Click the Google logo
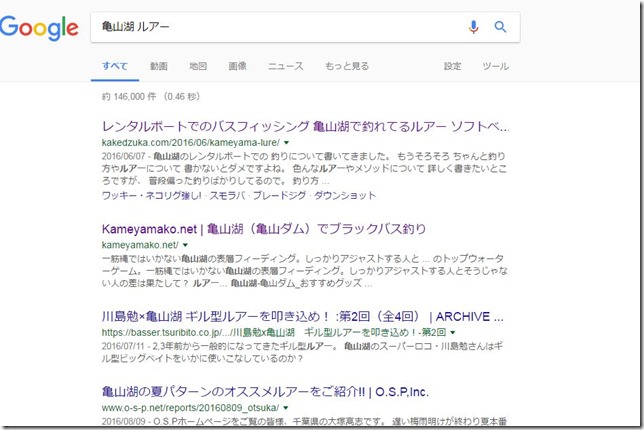Viewport: 644px width, 430px height. coord(39,28)
